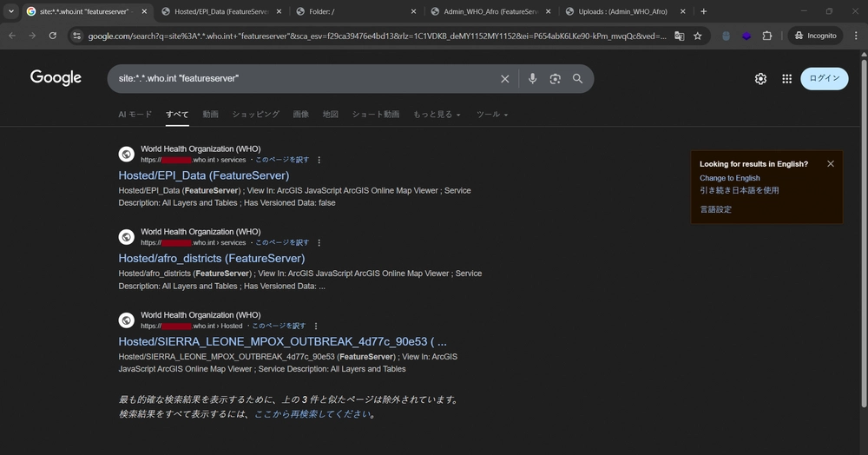Close the Google search results tab
The height and width of the screenshot is (455, 868).
click(144, 11)
